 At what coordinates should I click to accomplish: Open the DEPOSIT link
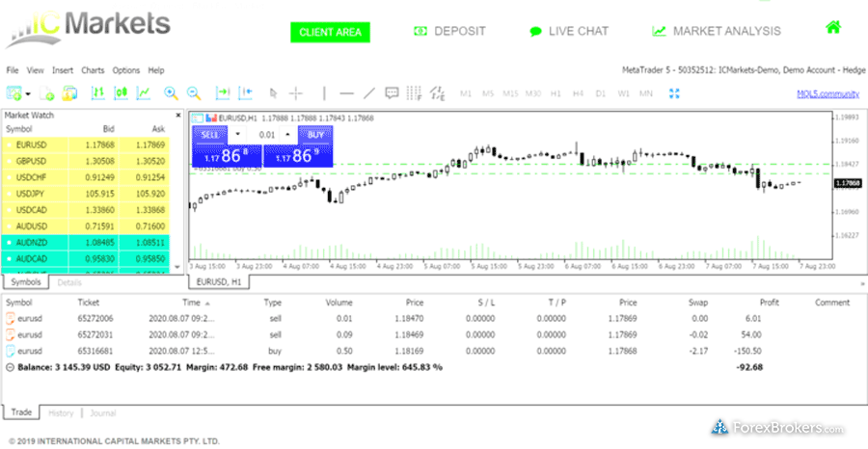449,32
